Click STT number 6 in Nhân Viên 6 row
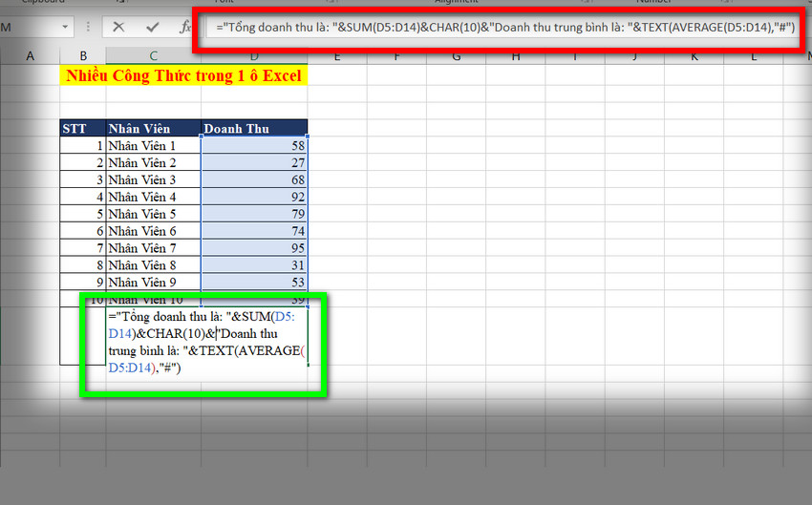This screenshot has height=505, width=812. (83, 231)
